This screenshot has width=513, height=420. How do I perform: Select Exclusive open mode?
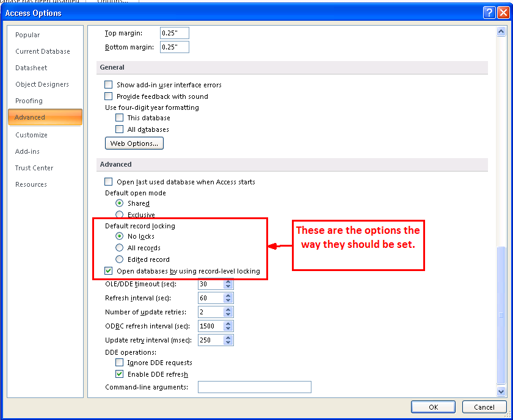[x=120, y=215]
